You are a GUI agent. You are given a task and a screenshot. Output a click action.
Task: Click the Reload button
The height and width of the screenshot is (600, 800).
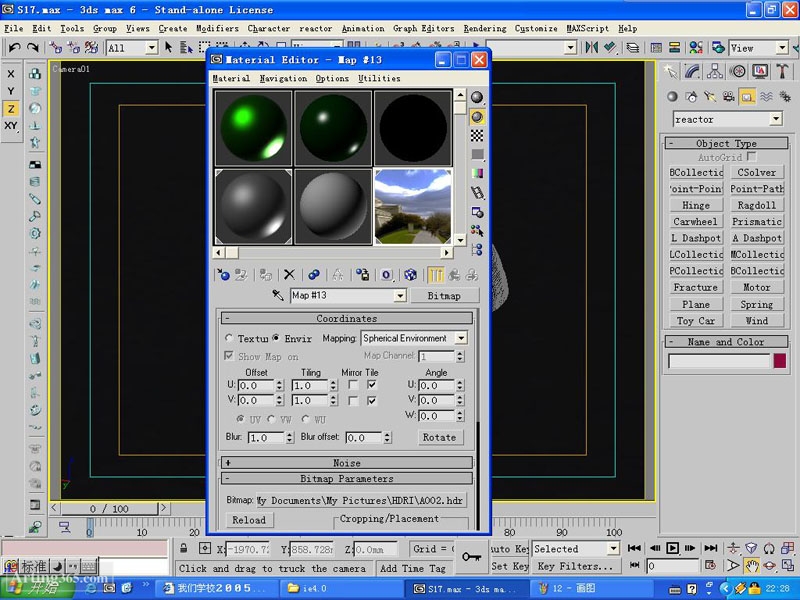tap(249, 520)
